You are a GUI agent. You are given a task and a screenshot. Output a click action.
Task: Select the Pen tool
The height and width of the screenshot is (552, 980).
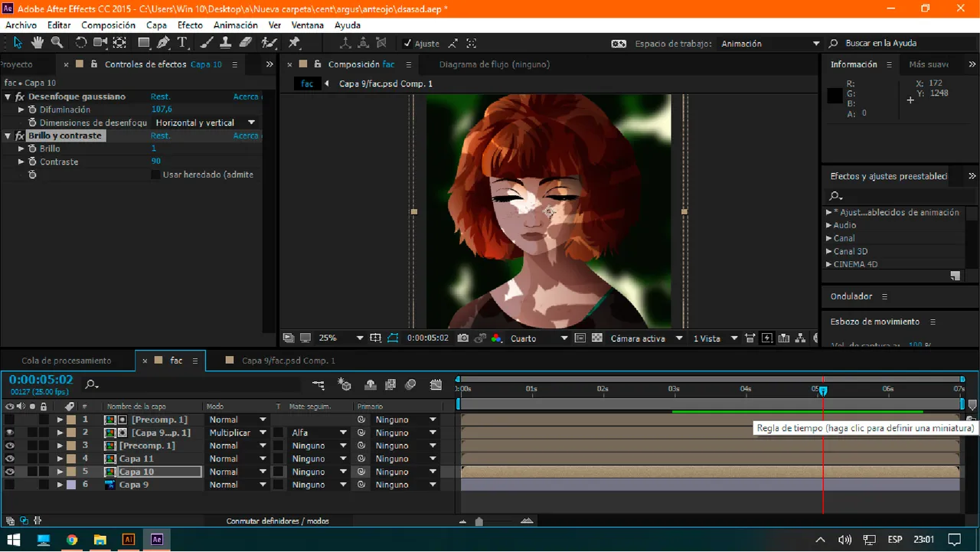[164, 43]
